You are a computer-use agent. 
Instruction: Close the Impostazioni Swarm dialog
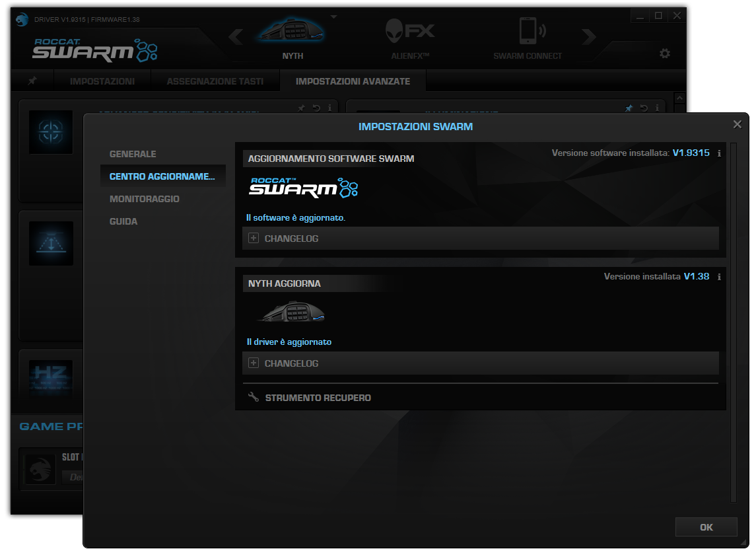point(738,124)
